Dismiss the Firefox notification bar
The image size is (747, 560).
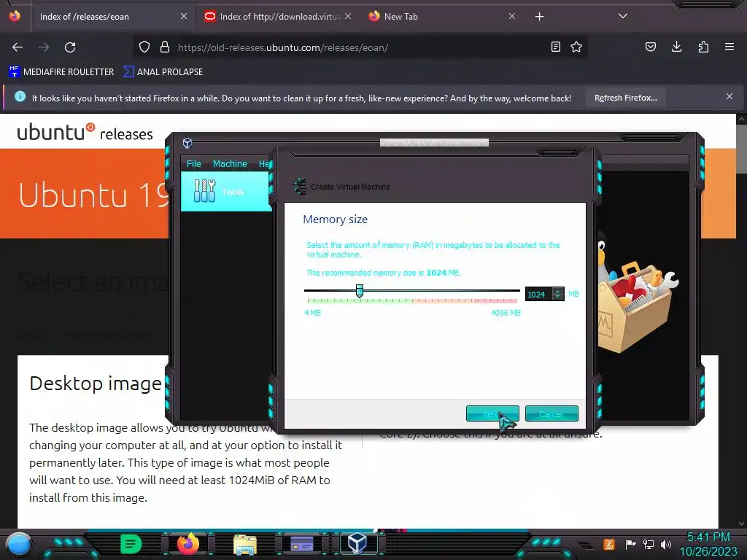pyautogui.click(x=729, y=97)
